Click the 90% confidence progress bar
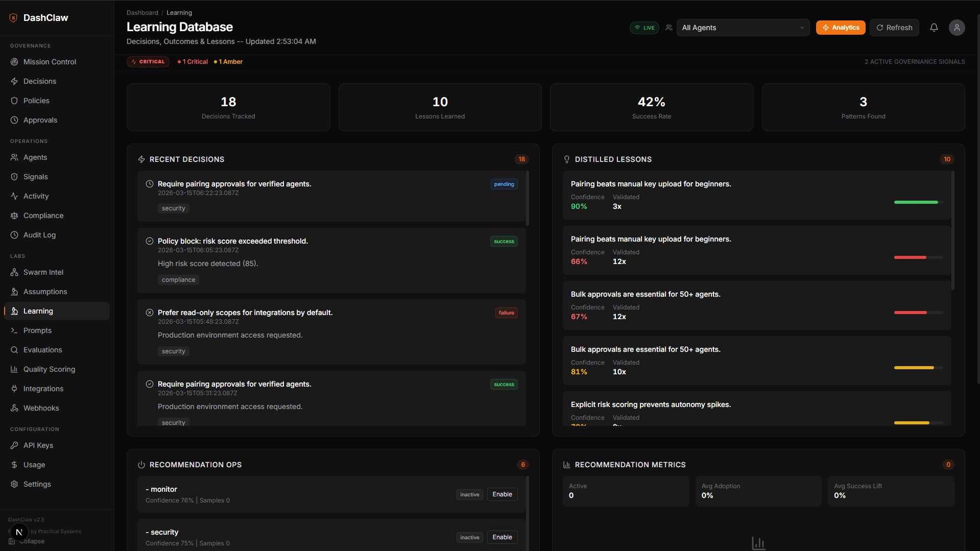 point(916,202)
